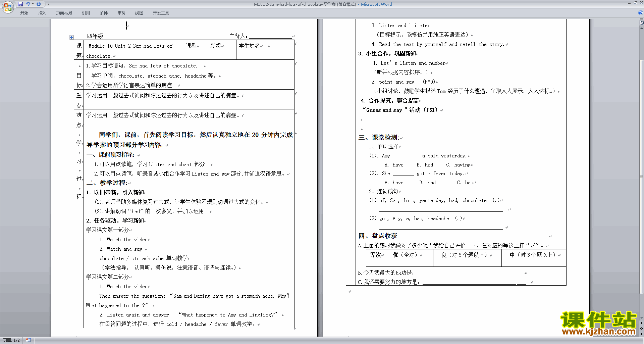Click heading 一、课前预习指导
Image resolution: width=644 pixels, height=344 pixels.
tap(111, 155)
